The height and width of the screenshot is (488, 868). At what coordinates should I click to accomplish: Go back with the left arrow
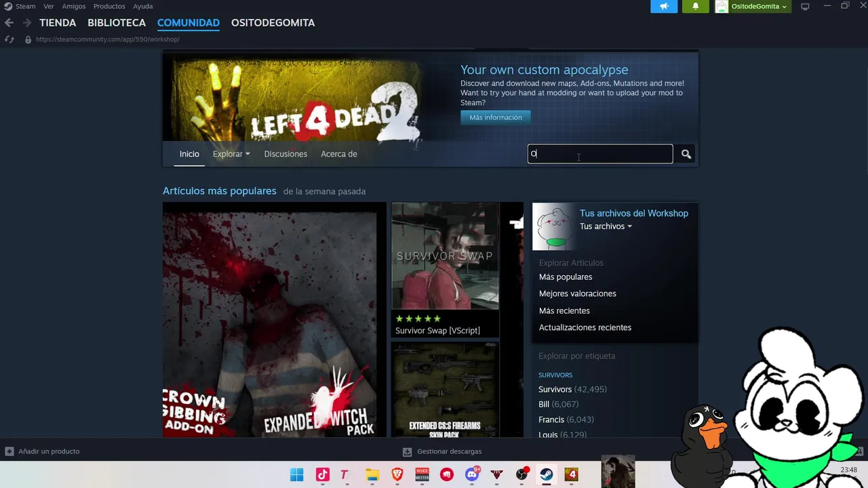pos(9,22)
